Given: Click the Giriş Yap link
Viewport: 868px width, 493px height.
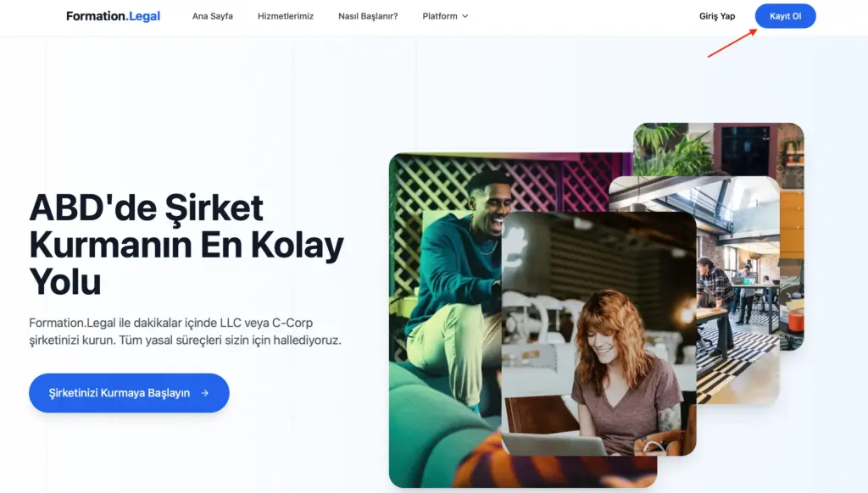Looking at the screenshot, I should pyautogui.click(x=717, y=16).
